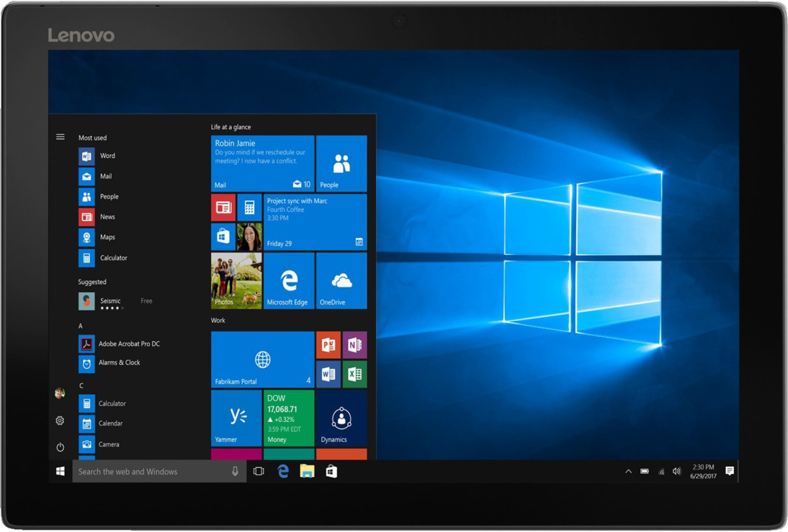Click the Windows Start button
Viewport: 788px width, 532px height.
click(x=60, y=472)
